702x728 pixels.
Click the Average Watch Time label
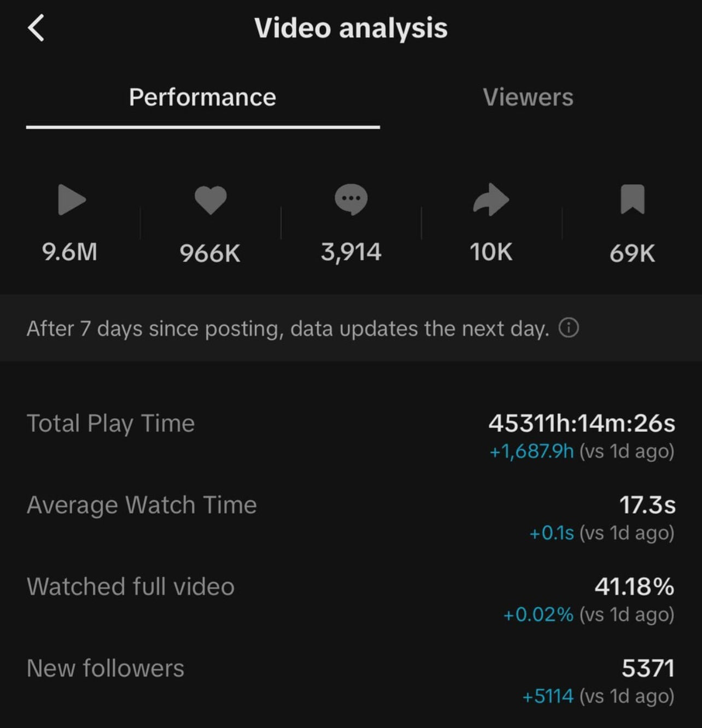[x=142, y=505]
